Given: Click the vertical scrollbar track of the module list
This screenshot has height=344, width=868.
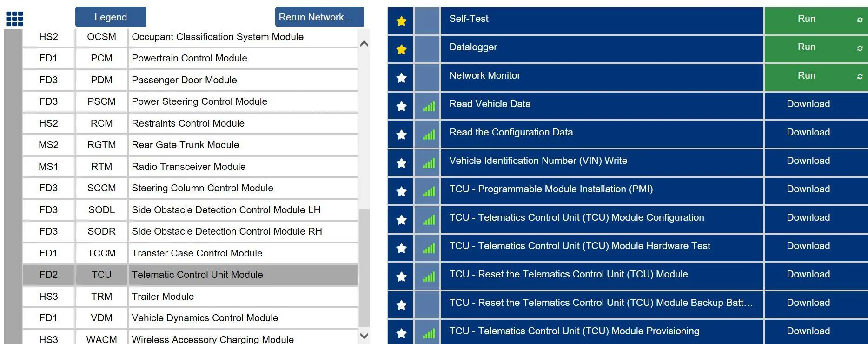Looking at the screenshot, I should pos(364,140).
